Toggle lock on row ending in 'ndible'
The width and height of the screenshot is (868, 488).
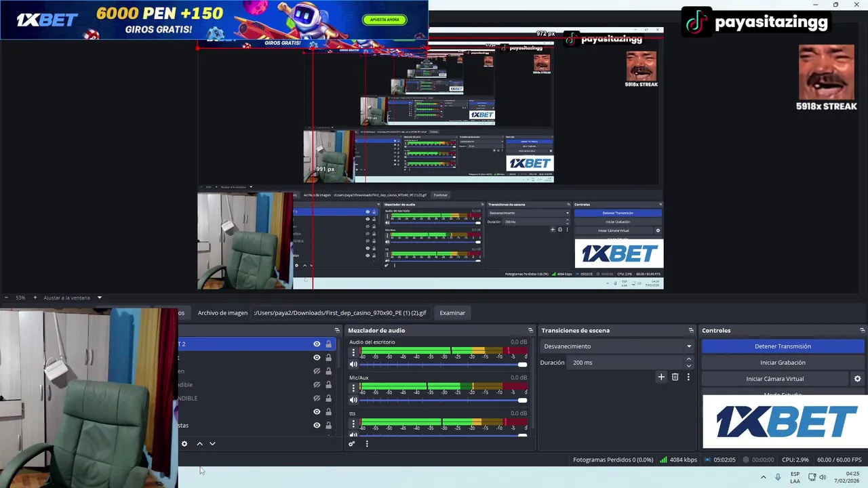(328, 385)
